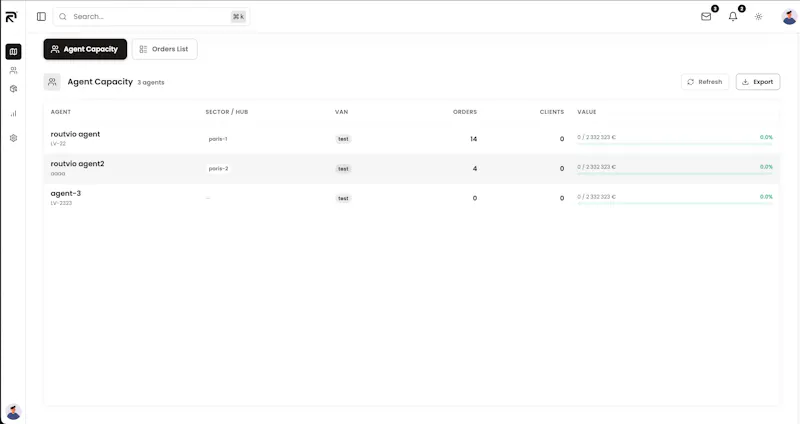
Task: Open the profile avatar at sidebar bottom
Action: (13, 412)
